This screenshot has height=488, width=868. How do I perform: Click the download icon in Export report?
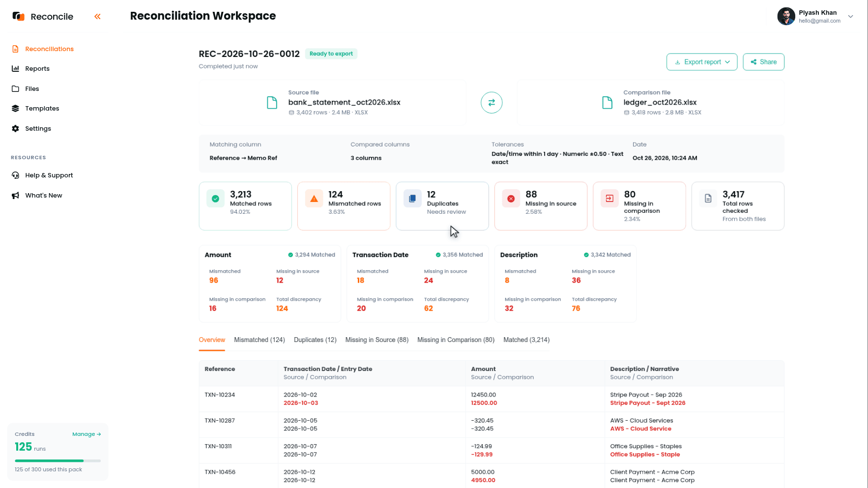click(x=678, y=62)
